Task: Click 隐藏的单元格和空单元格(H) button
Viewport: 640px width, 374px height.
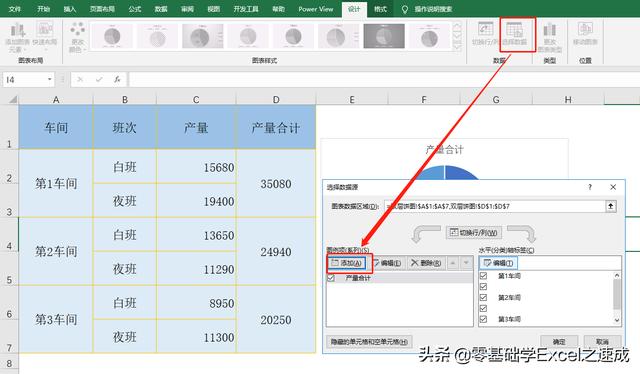Action: (369, 341)
